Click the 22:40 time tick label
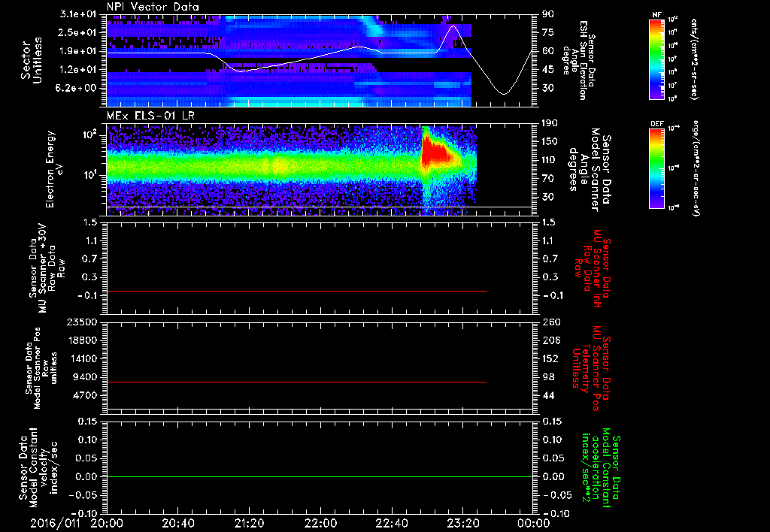This screenshot has height=532, width=770. [x=392, y=523]
